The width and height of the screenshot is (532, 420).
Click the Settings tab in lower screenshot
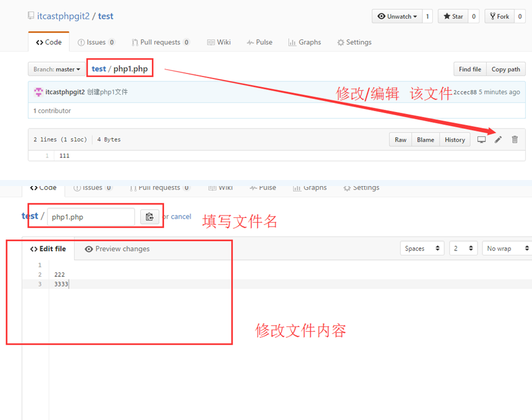point(361,187)
